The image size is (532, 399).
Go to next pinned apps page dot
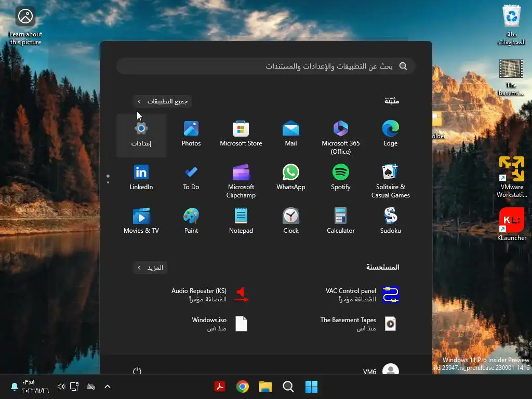(108, 182)
